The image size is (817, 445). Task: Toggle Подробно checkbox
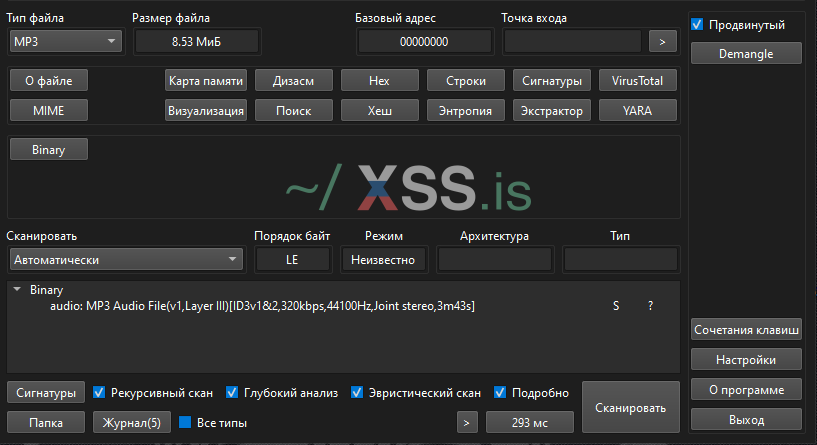click(x=500, y=392)
